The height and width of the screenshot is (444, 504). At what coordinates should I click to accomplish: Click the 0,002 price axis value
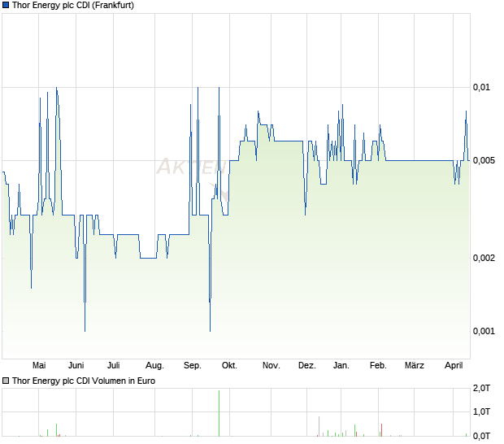click(x=484, y=258)
